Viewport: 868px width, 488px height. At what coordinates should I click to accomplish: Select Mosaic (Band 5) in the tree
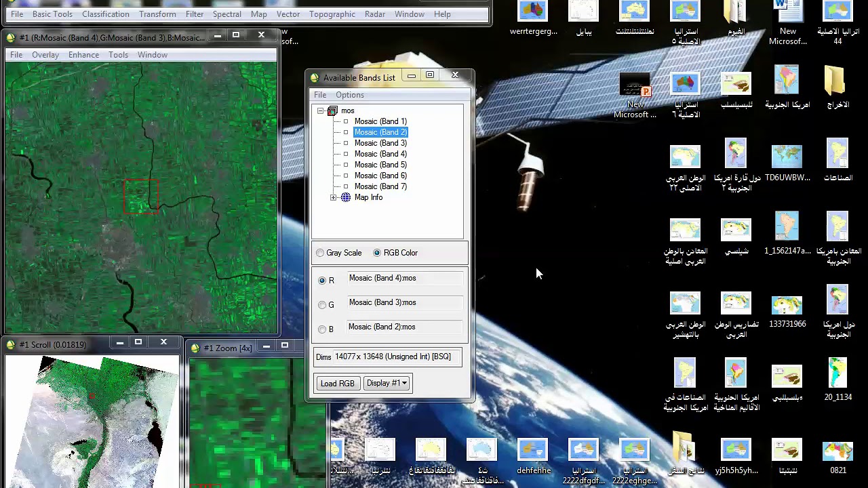tap(380, 165)
